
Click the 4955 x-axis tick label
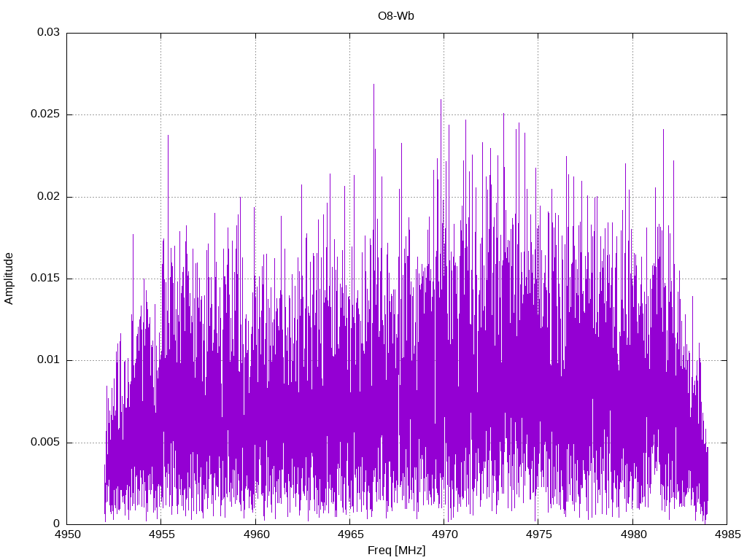(x=161, y=534)
